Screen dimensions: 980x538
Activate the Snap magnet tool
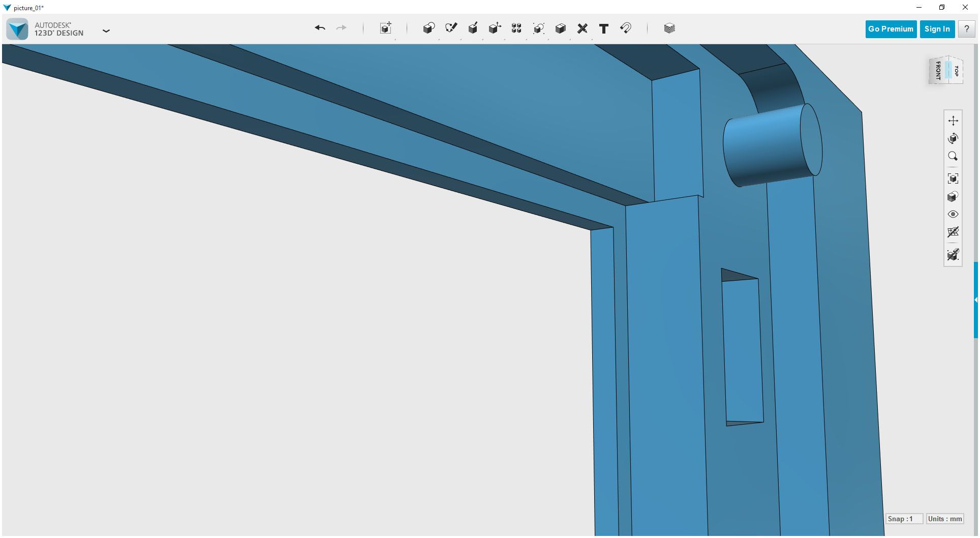(x=626, y=29)
